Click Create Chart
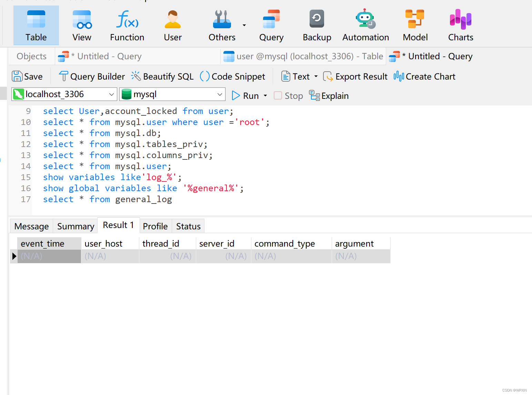This screenshot has height=395, width=532. pos(424,76)
